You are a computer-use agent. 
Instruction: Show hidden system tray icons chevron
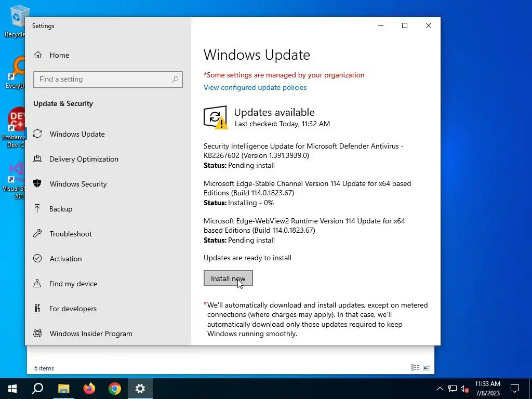[440, 389]
